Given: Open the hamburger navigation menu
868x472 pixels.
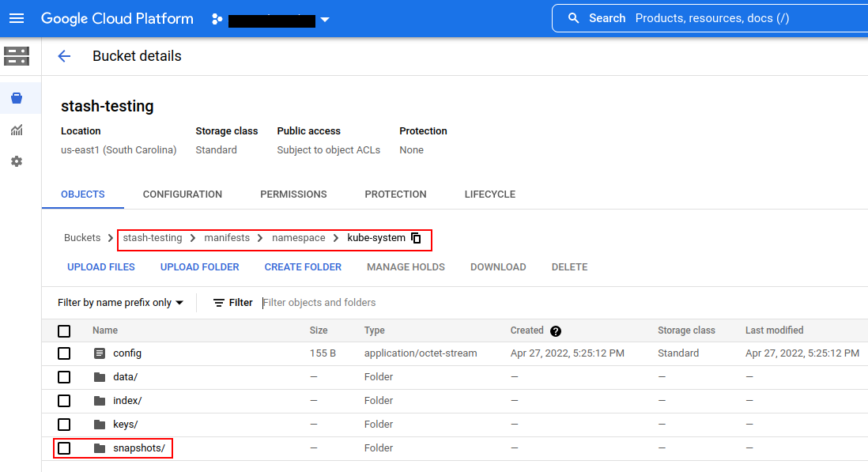Looking at the screenshot, I should [17, 18].
